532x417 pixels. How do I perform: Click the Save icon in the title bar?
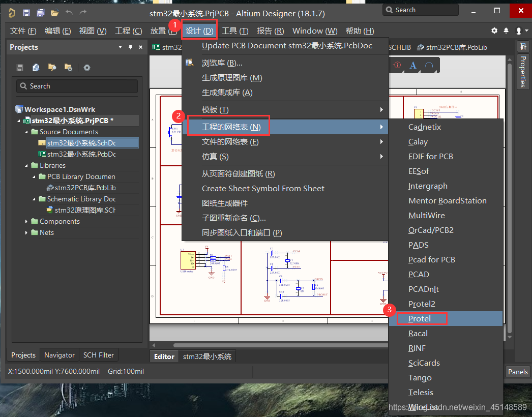click(x=26, y=13)
